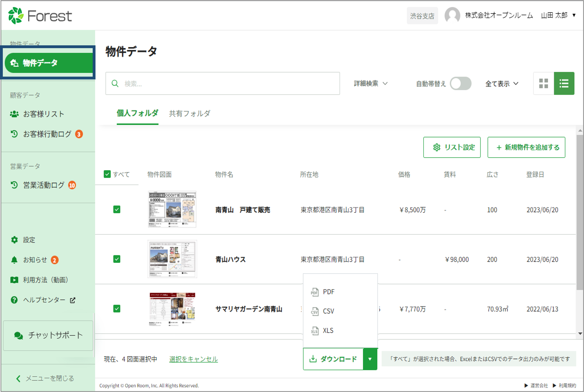Open ヘルプセンター help icon
Image resolution: width=584 pixels, height=392 pixels.
click(14, 300)
